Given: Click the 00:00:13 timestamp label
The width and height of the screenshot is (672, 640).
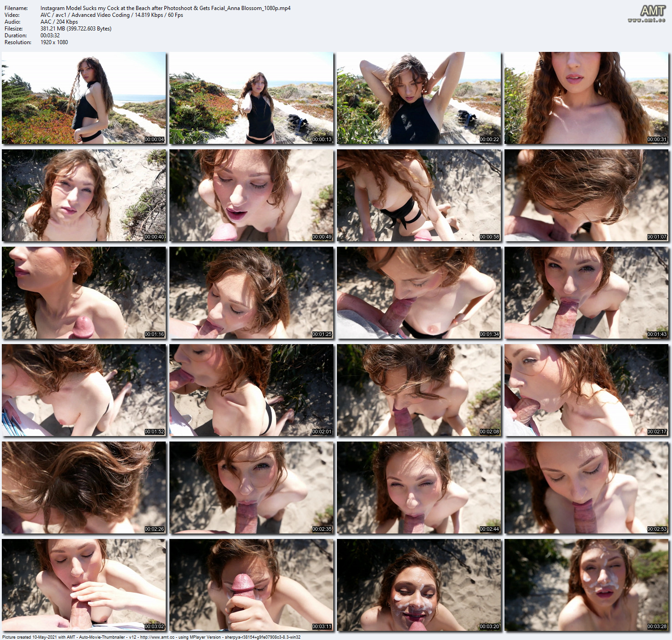Looking at the screenshot, I should [322, 140].
